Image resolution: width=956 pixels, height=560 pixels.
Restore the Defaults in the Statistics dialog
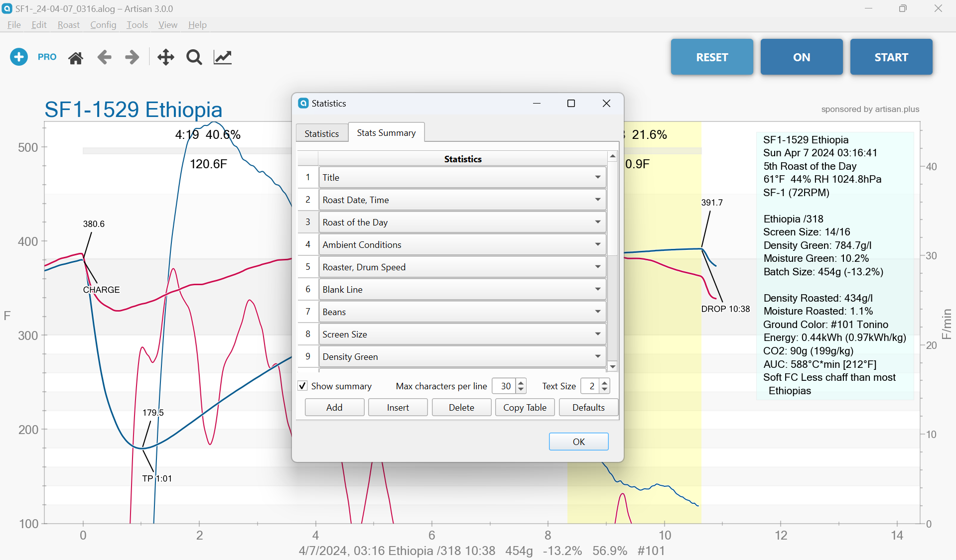[588, 407]
